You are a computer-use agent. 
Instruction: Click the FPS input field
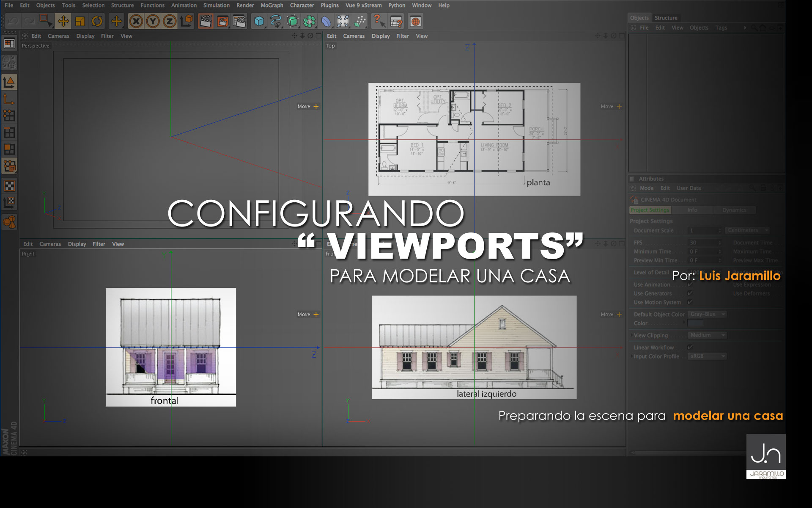(x=702, y=243)
